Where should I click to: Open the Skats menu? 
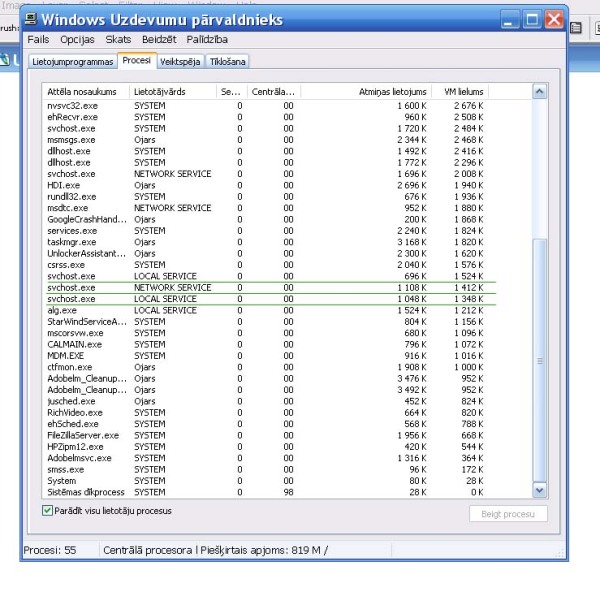pos(118,39)
